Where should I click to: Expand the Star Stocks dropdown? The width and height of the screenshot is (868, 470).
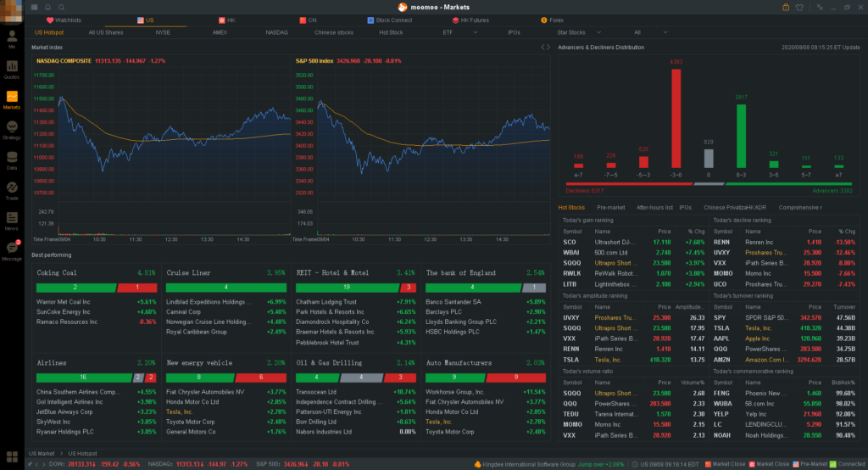(x=598, y=32)
